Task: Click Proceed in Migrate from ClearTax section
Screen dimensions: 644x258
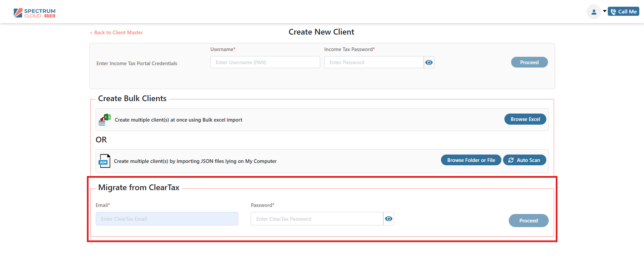Action: [528, 221]
